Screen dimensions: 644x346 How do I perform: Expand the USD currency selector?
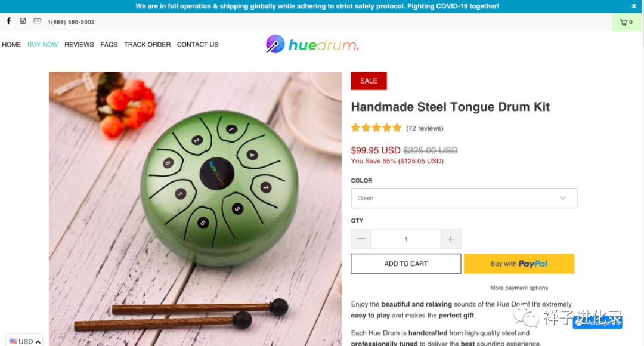tap(24, 341)
